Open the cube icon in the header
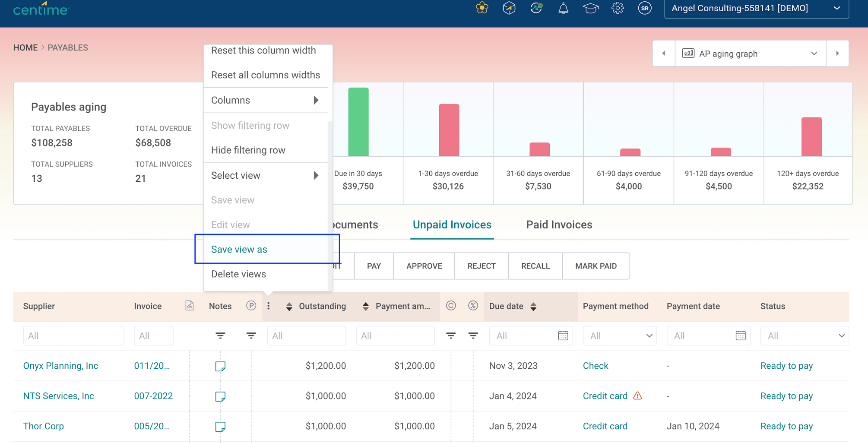The width and height of the screenshot is (868, 443). [x=509, y=8]
